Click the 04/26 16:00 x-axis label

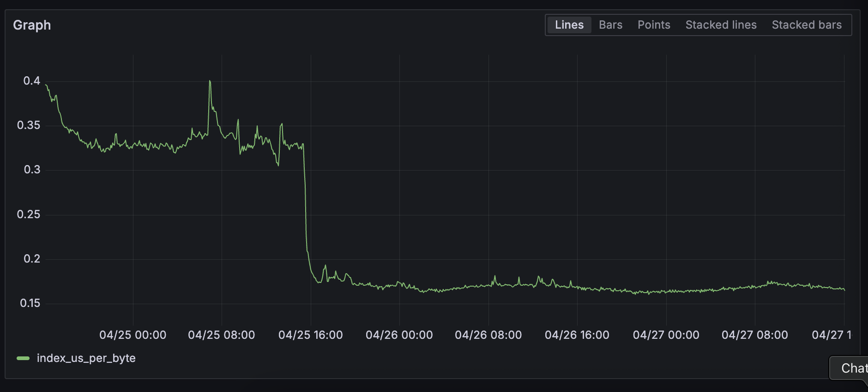[577, 335]
